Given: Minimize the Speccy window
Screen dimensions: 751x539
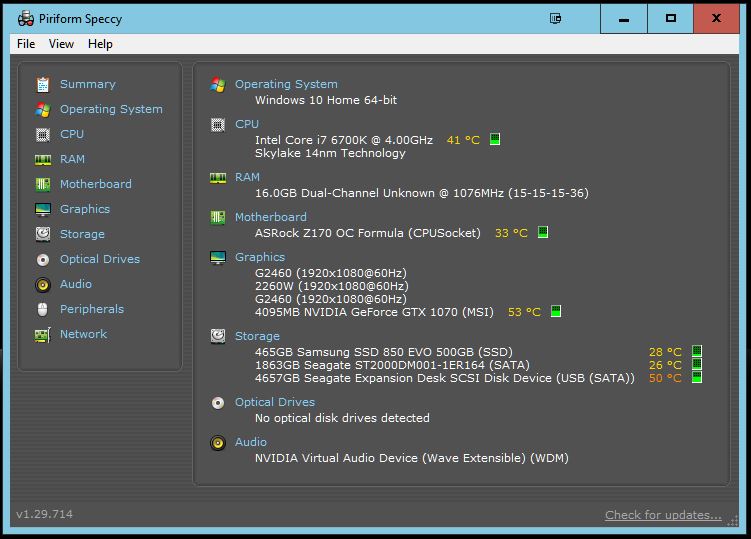Looking at the screenshot, I should pyautogui.click(x=624, y=19).
